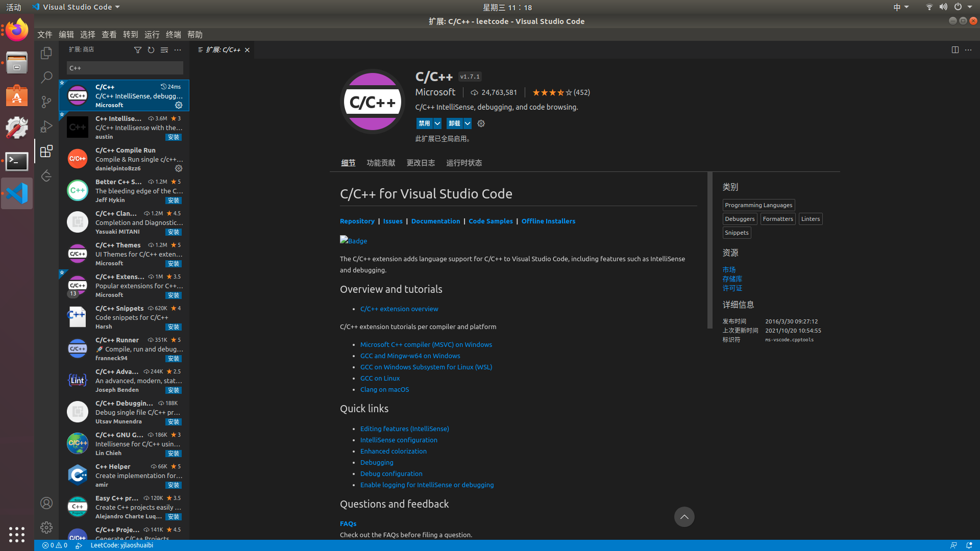Open the Source Control view icon

pos(46,102)
